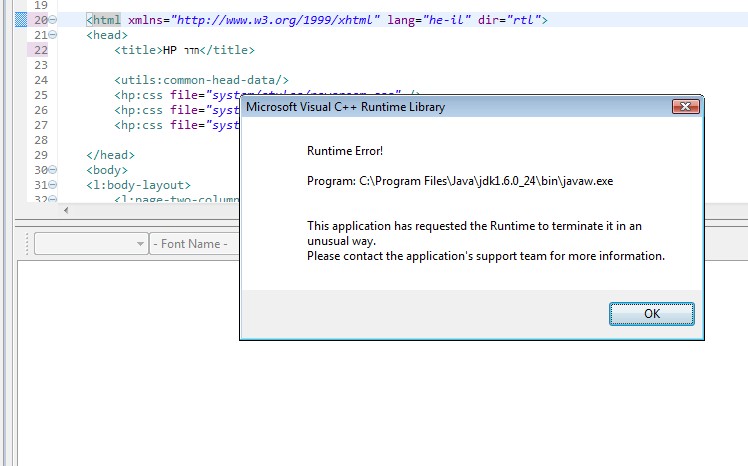Open the empty style dropdown beside Font Name
Viewport: 748px width, 466px height.
91,244
